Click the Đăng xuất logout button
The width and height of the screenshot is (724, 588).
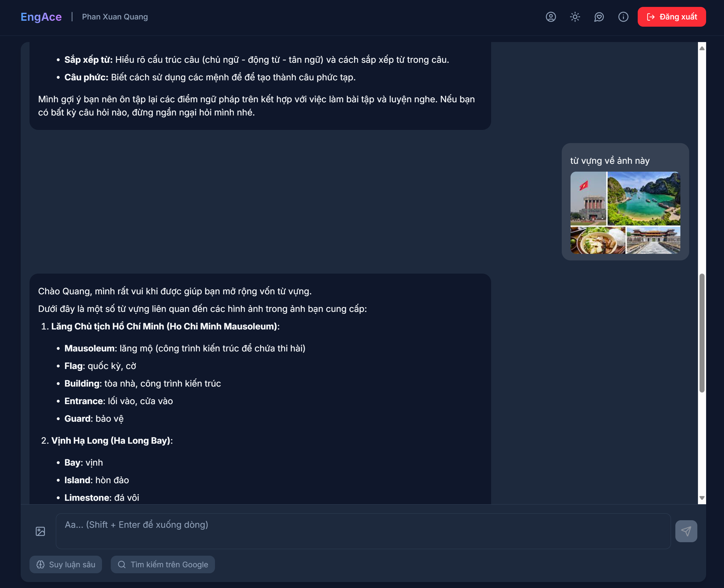point(672,17)
